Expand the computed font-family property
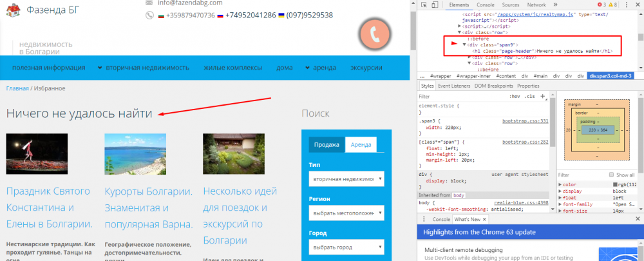The width and height of the screenshot is (644, 261). (560, 204)
